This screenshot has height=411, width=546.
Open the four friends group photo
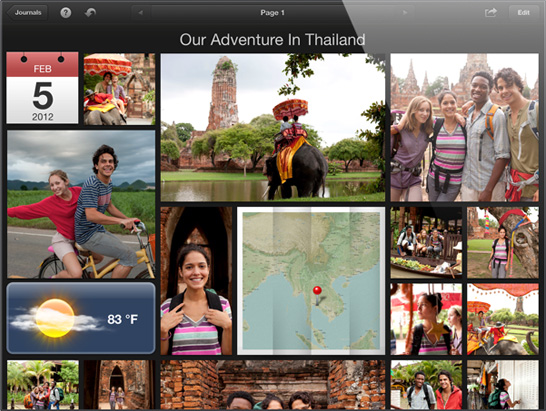(x=465, y=127)
